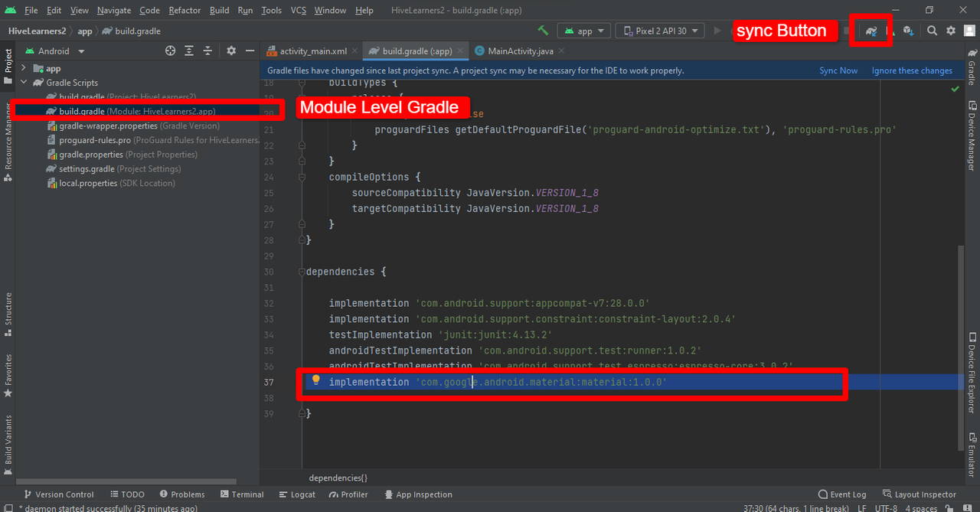Image resolution: width=980 pixels, height=512 pixels.
Task: Toggle the Build Variants side panel
Action: [x=8, y=445]
